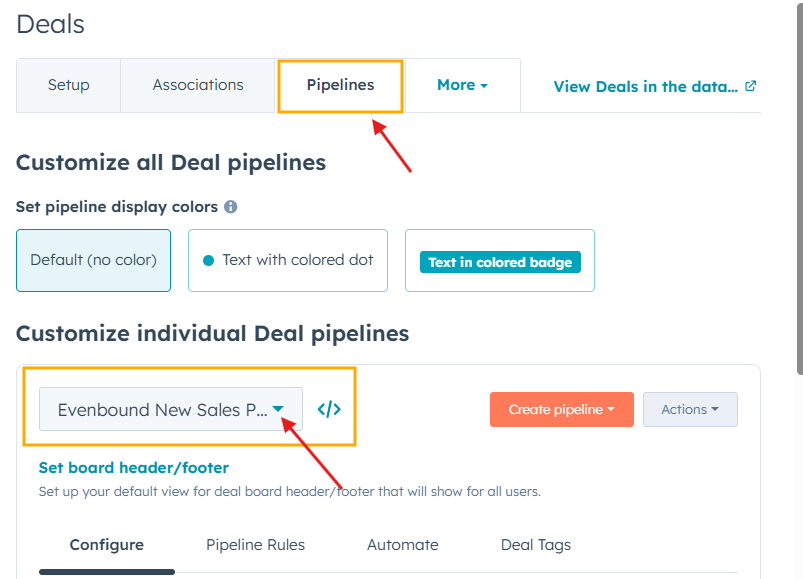The width and height of the screenshot is (803, 579).
Task: Select Text in colored badge option
Action: pyautogui.click(x=500, y=261)
